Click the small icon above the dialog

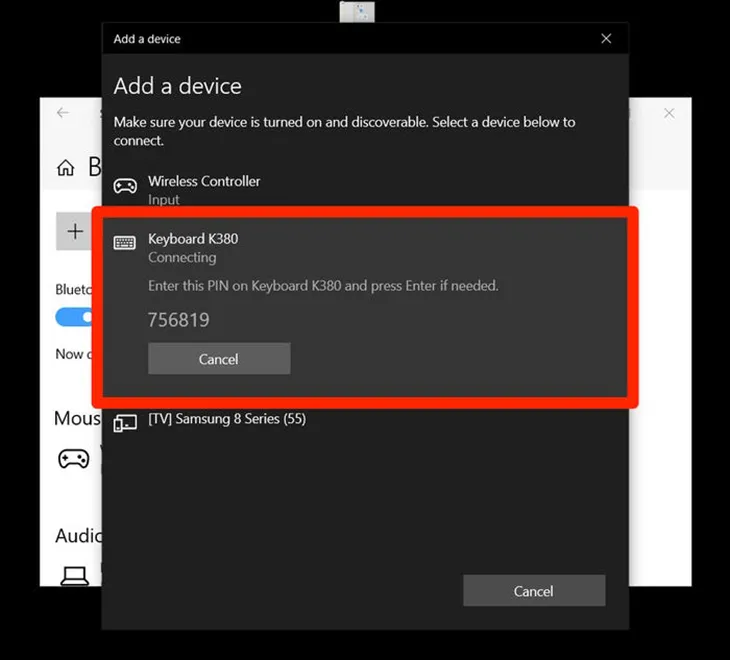pyautogui.click(x=357, y=12)
